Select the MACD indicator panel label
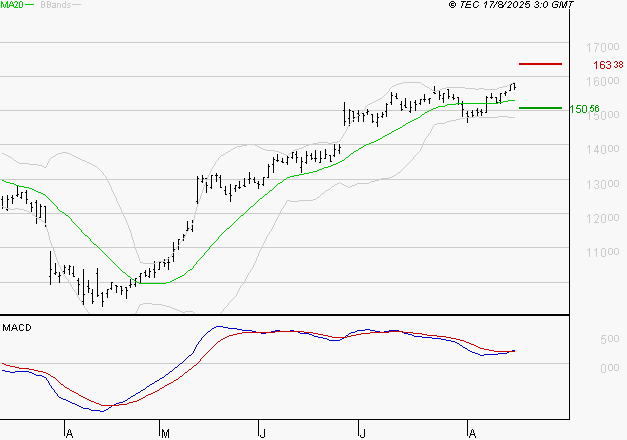This screenshot has width=627, height=440. (17, 327)
